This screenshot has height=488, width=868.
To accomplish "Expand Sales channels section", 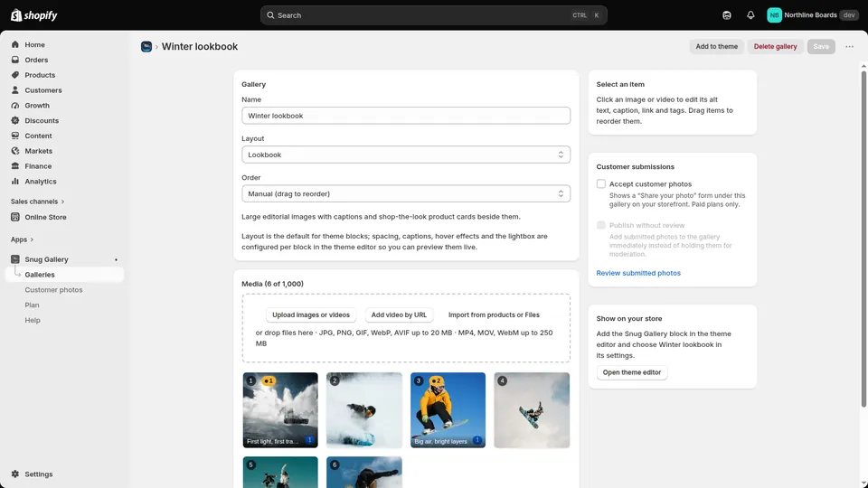I will click(38, 202).
